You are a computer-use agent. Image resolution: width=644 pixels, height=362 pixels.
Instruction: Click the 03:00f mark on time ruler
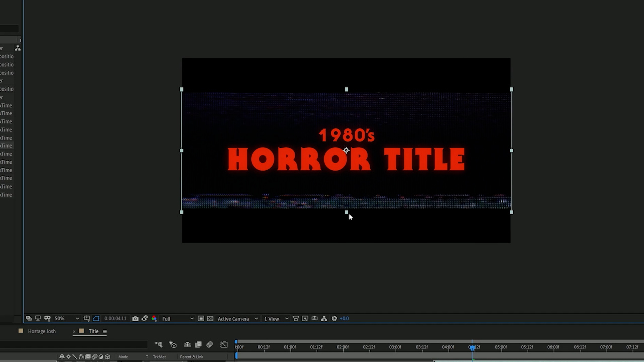(395, 347)
